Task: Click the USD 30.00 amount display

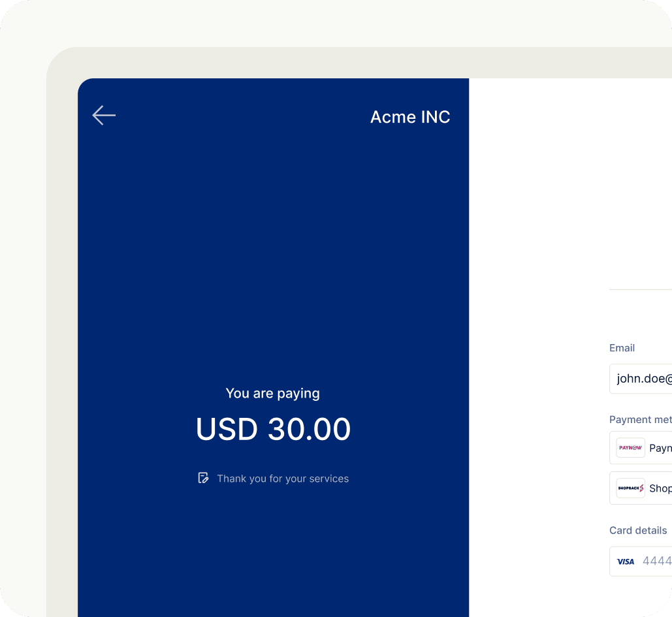Action: pyautogui.click(x=273, y=429)
